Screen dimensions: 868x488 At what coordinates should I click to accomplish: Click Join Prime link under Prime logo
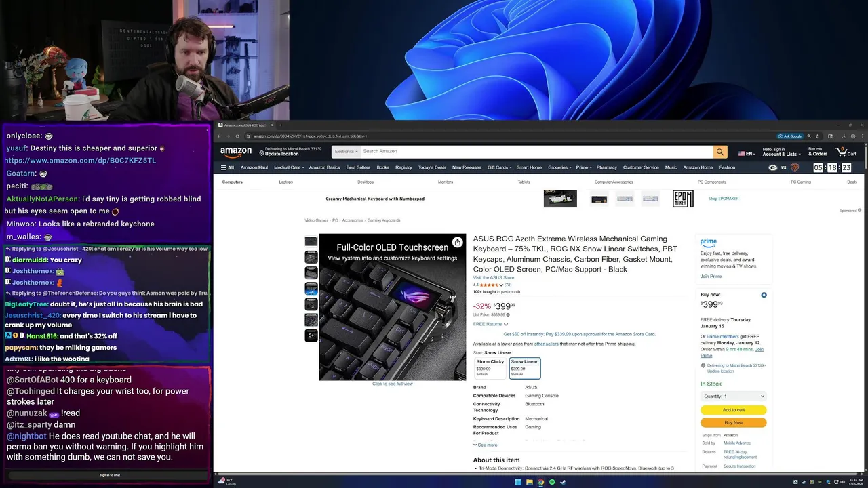click(711, 277)
